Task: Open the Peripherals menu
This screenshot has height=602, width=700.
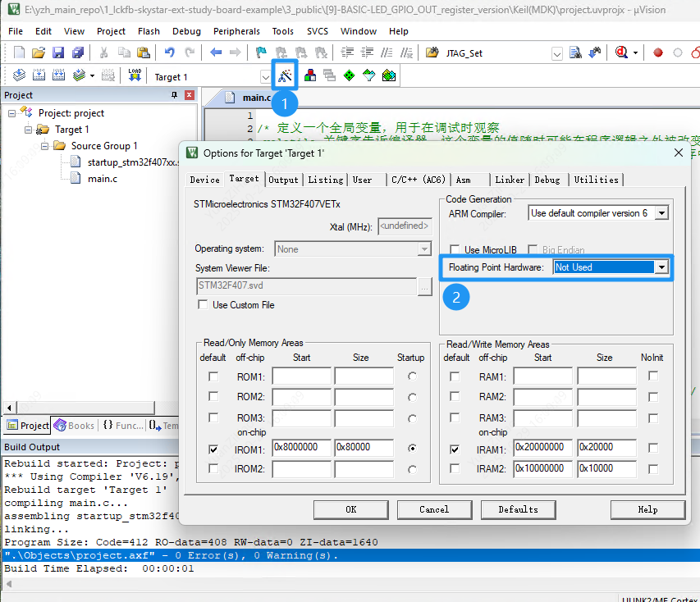Action: (236, 31)
